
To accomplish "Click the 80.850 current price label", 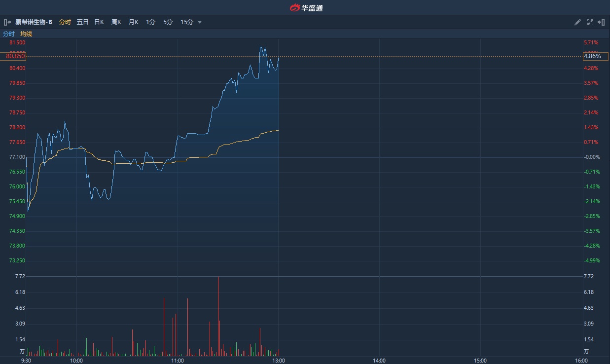I will pyautogui.click(x=15, y=56).
